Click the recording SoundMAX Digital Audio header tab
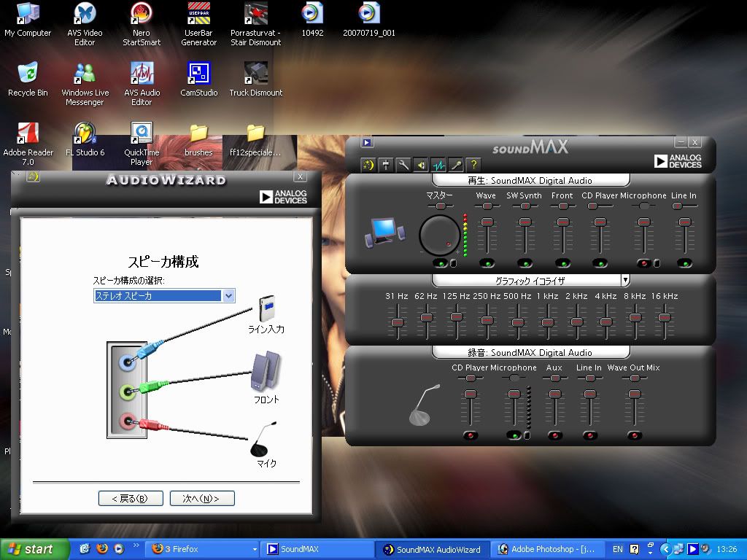The width and height of the screenshot is (747, 560). [x=530, y=352]
